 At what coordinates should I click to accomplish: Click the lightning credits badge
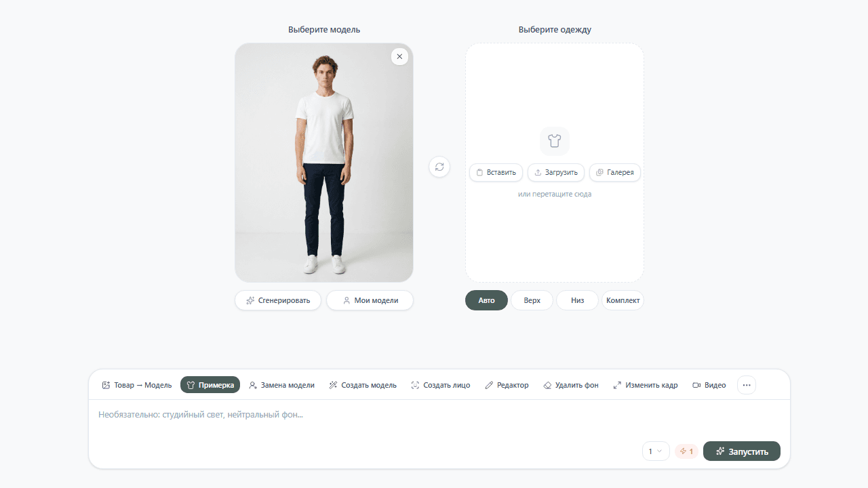coord(686,451)
